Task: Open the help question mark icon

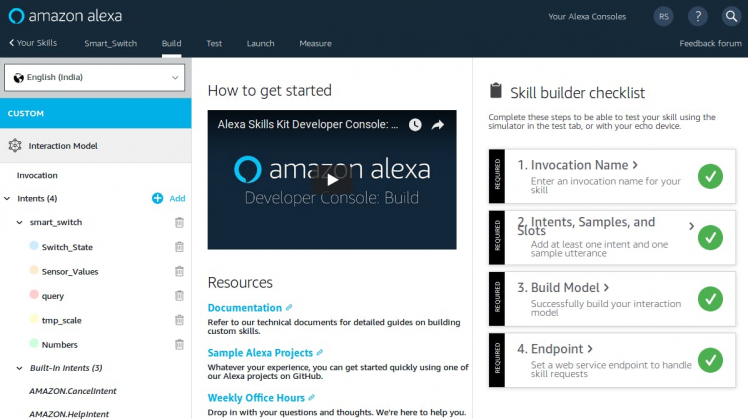Action: click(697, 16)
